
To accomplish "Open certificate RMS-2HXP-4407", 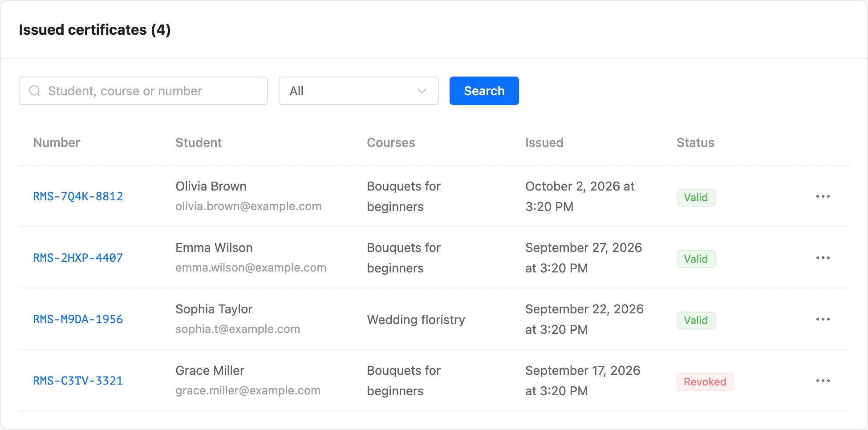I will (x=78, y=258).
